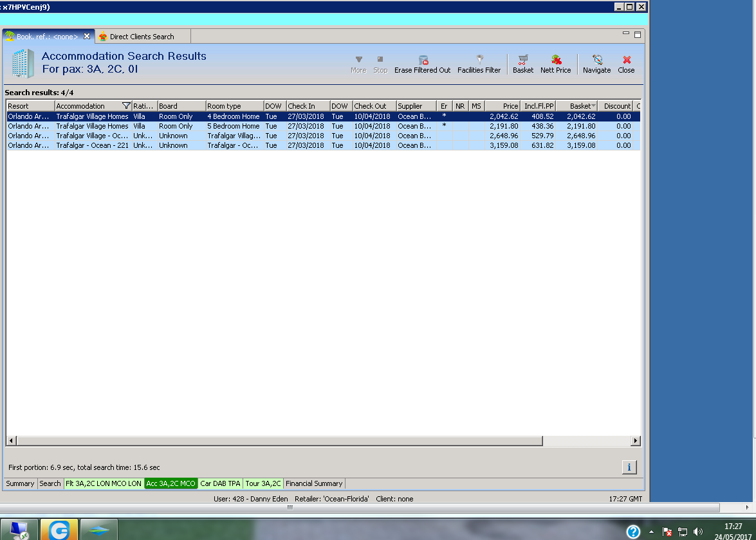This screenshot has width=756, height=540.
Task: Click price 3,159.08 in Price column
Action: click(x=504, y=145)
